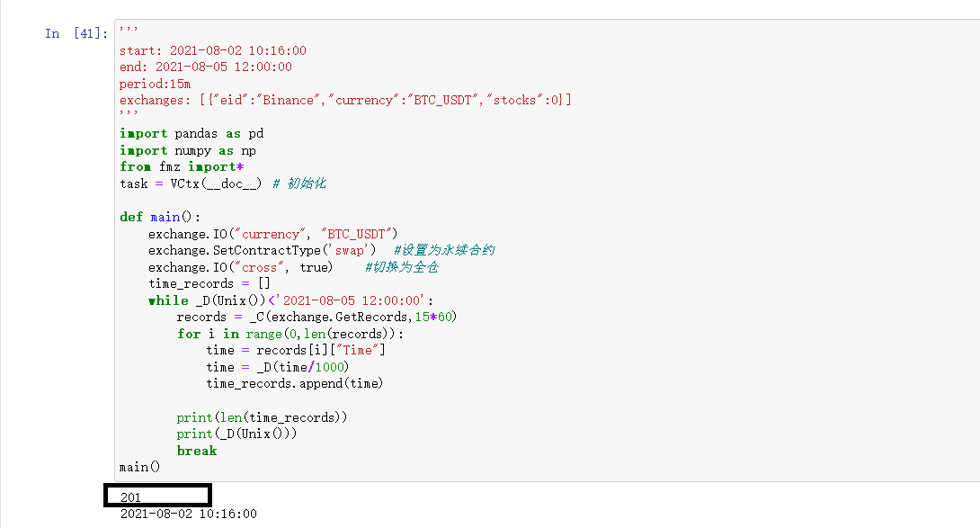Click the exchange.IO currency BTC_USDT line

click(x=279, y=234)
